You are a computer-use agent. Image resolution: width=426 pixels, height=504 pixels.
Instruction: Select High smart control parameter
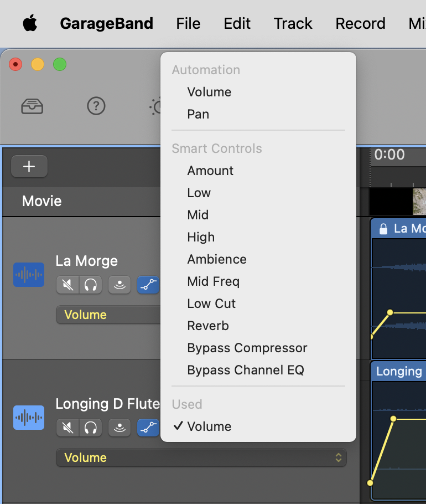click(258, 237)
